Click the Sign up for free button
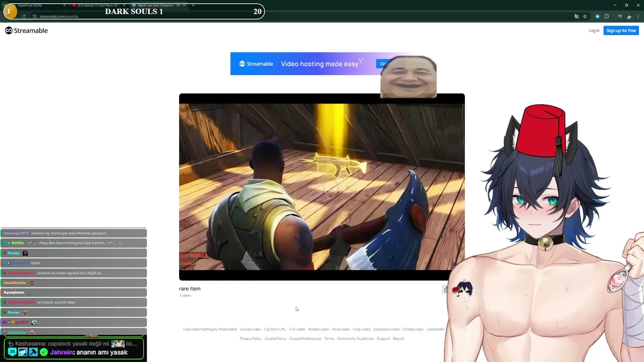Screen dimensions: 644x362 [x=621, y=31]
